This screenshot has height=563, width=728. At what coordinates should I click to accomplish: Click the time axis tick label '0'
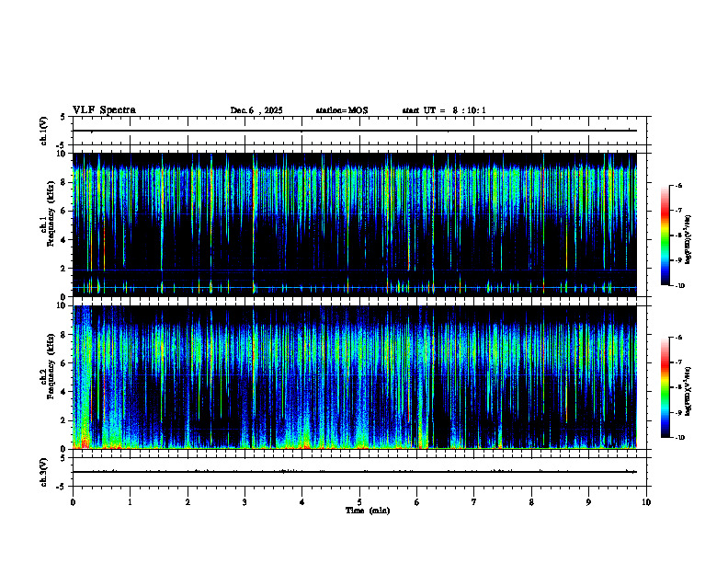coord(73,502)
